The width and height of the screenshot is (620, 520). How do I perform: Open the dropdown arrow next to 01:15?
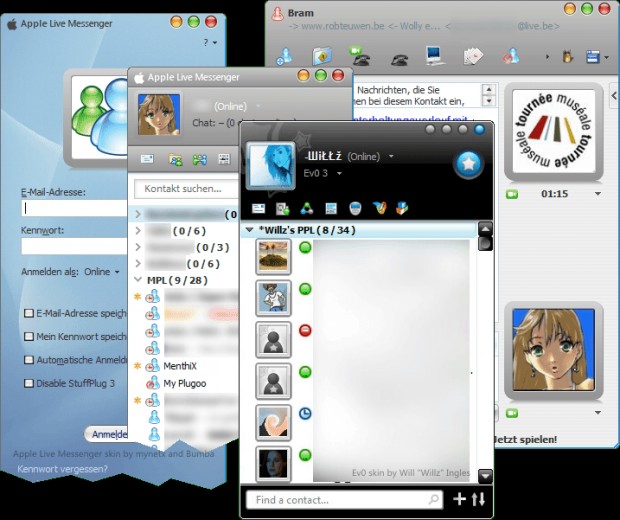pyautogui.click(x=598, y=194)
